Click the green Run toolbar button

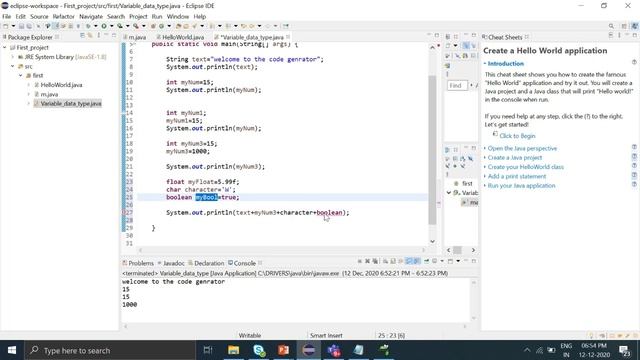tap(104, 26)
